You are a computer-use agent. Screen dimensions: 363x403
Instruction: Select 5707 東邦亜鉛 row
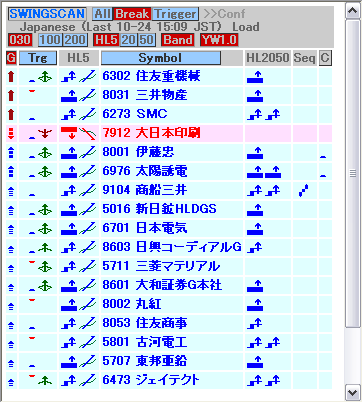click(x=169, y=361)
